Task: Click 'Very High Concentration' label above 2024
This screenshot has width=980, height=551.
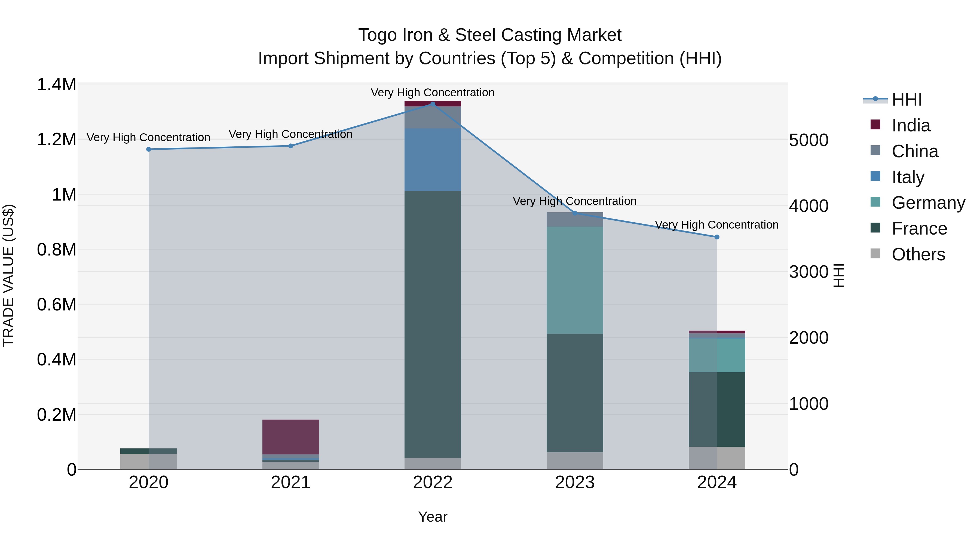Action: (717, 225)
